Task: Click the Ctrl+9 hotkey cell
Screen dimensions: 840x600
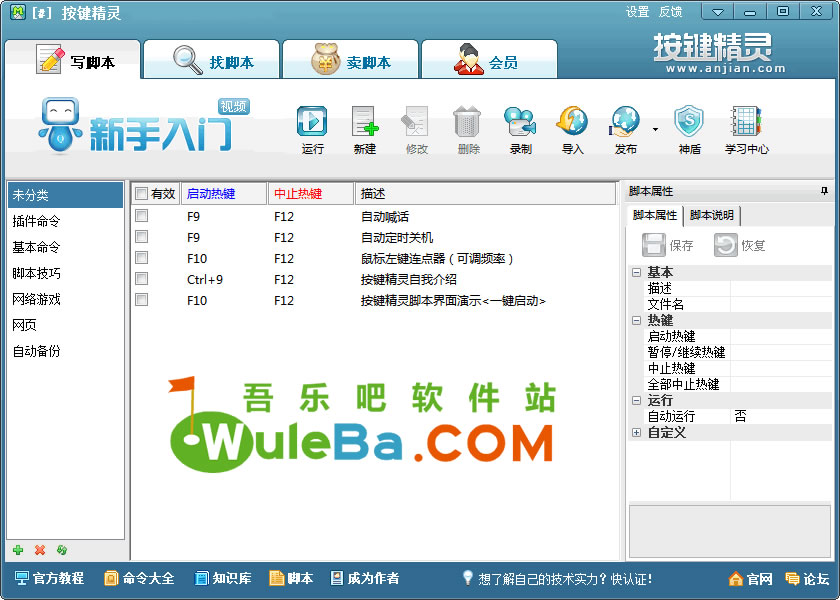Action: [205, 279]
